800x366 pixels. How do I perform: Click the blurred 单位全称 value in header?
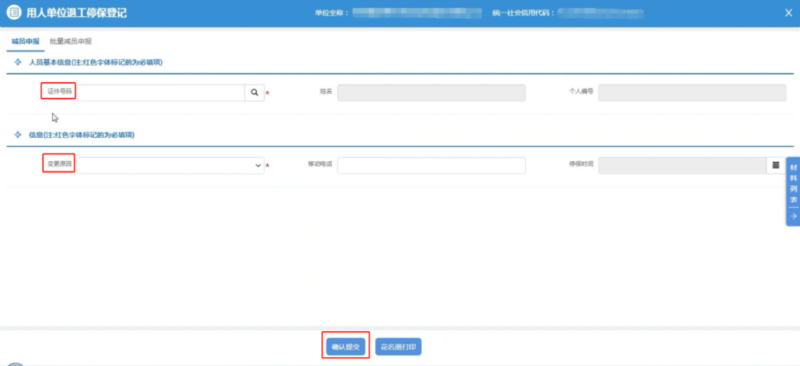click(x=417, y=12)
